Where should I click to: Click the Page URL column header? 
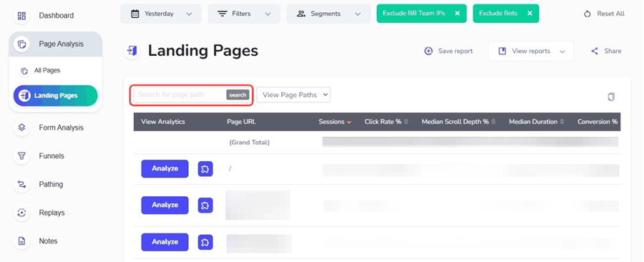[x=241, y=122]
